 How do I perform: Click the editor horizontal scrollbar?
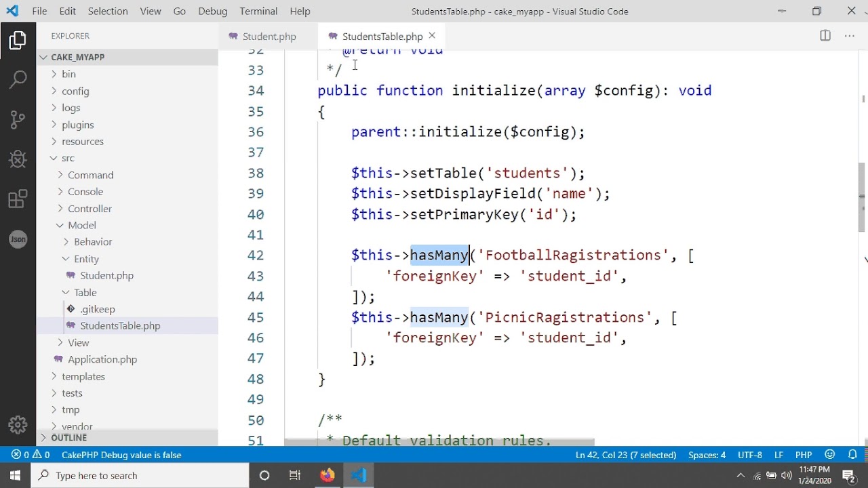tap(439, 442)
